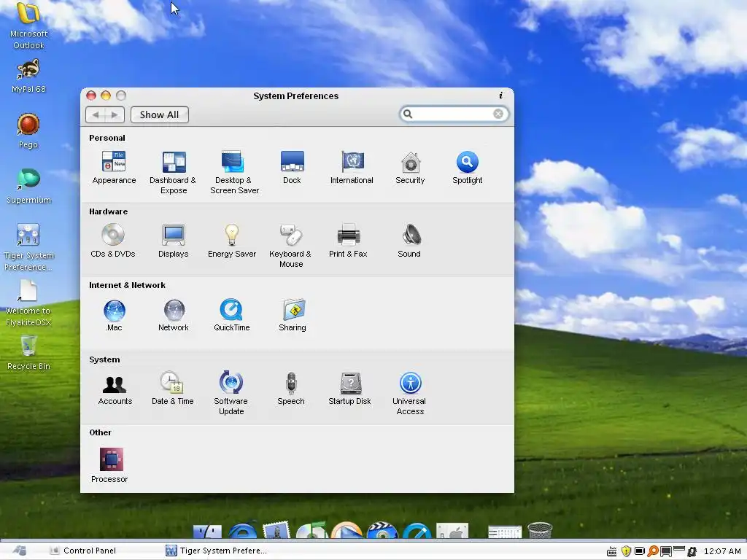This screenshot has width=747, height=560.
Task: Click the 12:07 AM clock
Action: point(722,551)
